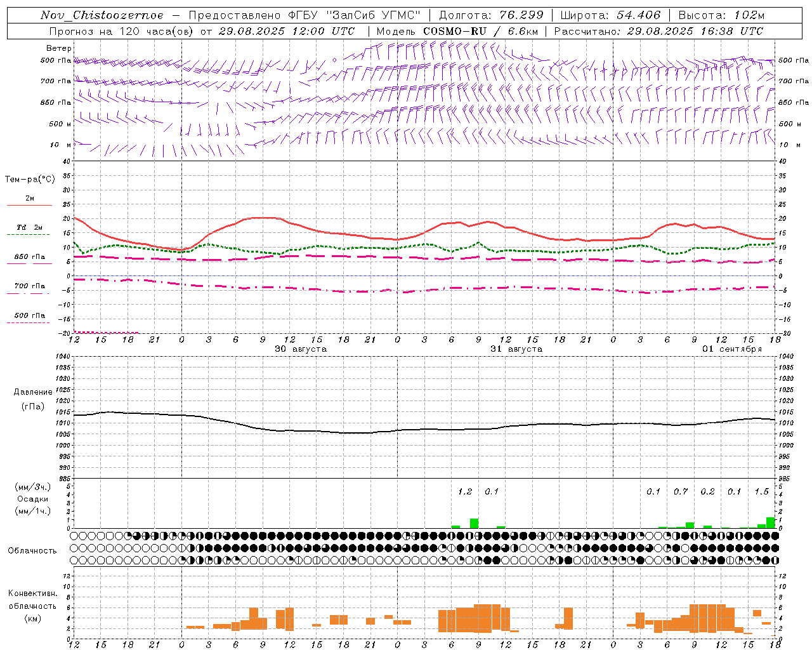Viewport: 812px width, 650px height.
Task: Click the '(км)' convective cloud unit label
Action: (x=32, y=618)
